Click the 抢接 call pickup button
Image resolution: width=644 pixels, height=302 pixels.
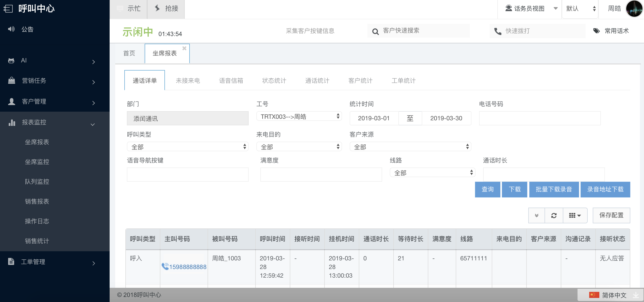click(x=166, y=9)
